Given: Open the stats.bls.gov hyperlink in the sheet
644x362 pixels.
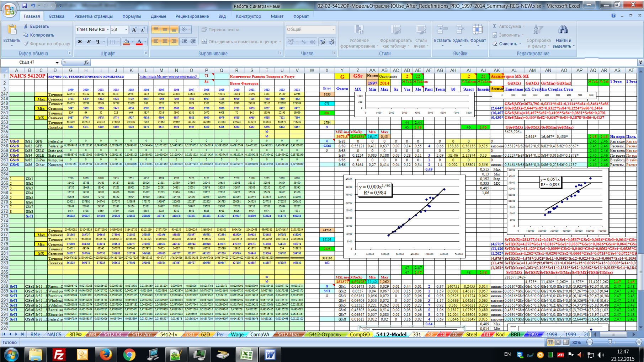Looking at the screenshot, I should [x=168, y=76].
